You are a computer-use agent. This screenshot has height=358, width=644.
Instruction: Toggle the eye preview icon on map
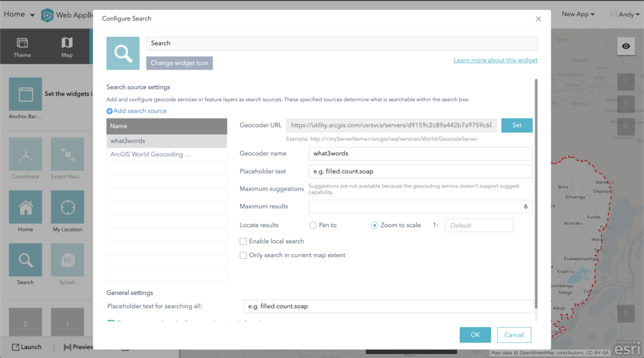626,46
